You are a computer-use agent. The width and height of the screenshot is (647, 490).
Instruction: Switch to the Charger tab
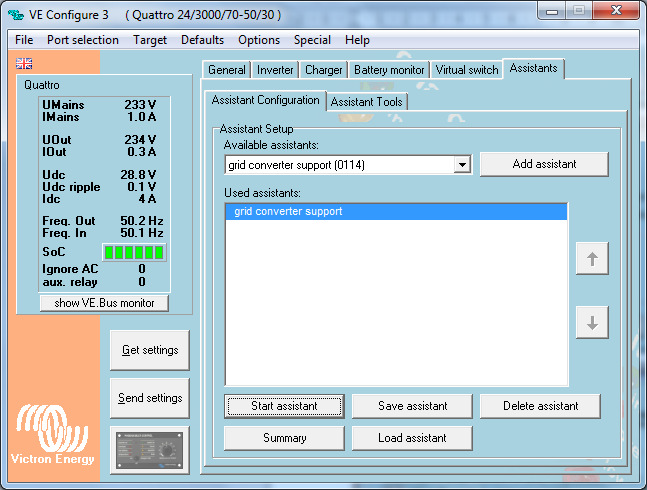point(324,70)
